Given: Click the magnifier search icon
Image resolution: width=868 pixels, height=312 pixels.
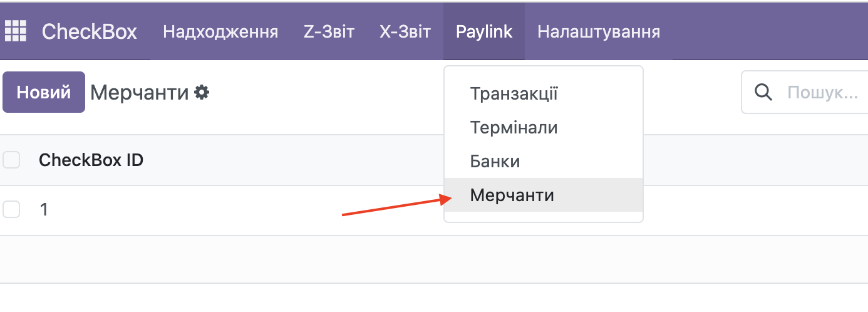Looking at the screenshot, I should point(763,93).
